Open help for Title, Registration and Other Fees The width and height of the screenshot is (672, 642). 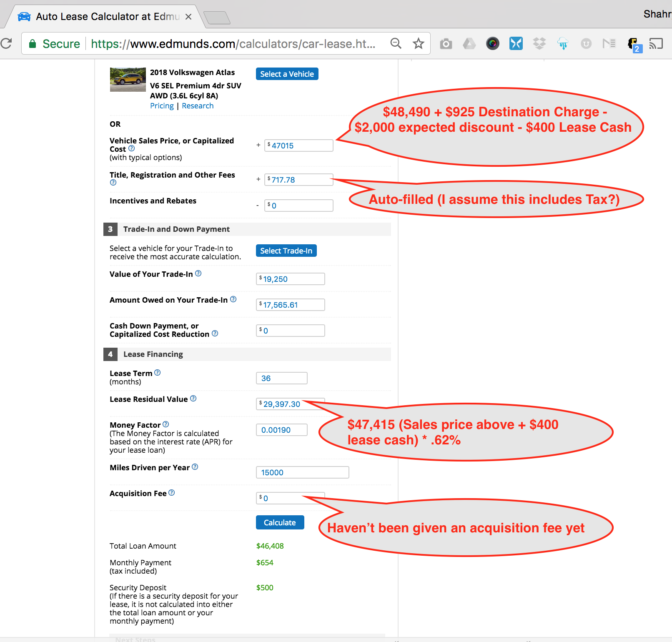(x=113, y=183)
